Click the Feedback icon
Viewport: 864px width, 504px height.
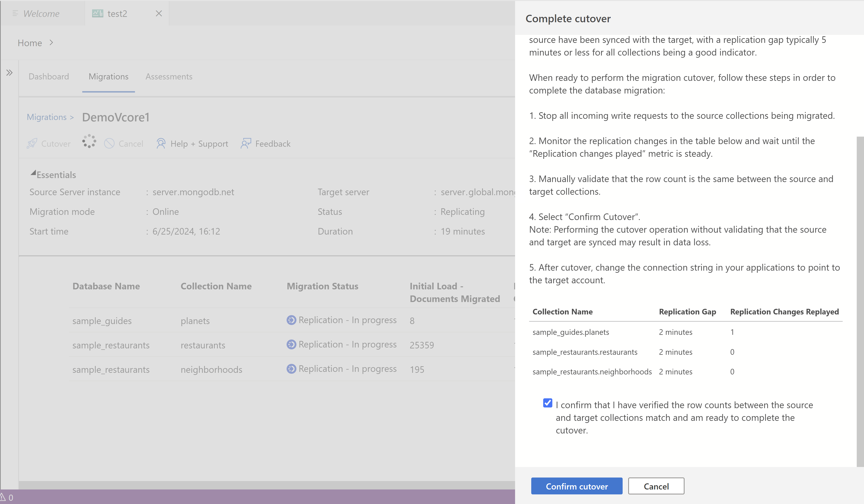coord(246,143)
